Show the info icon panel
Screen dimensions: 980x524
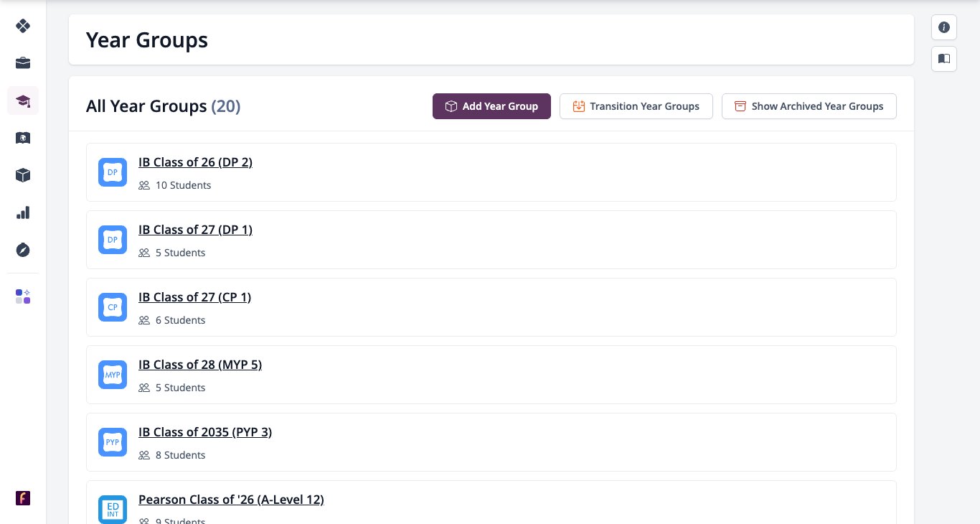(944, 27)
